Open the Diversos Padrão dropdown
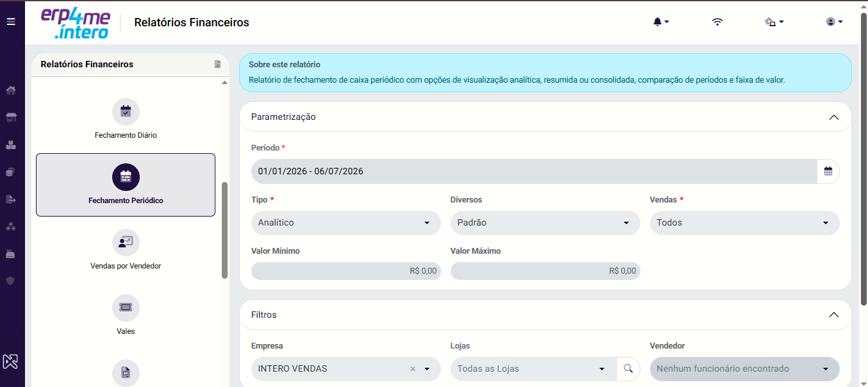 pos(545,223)
